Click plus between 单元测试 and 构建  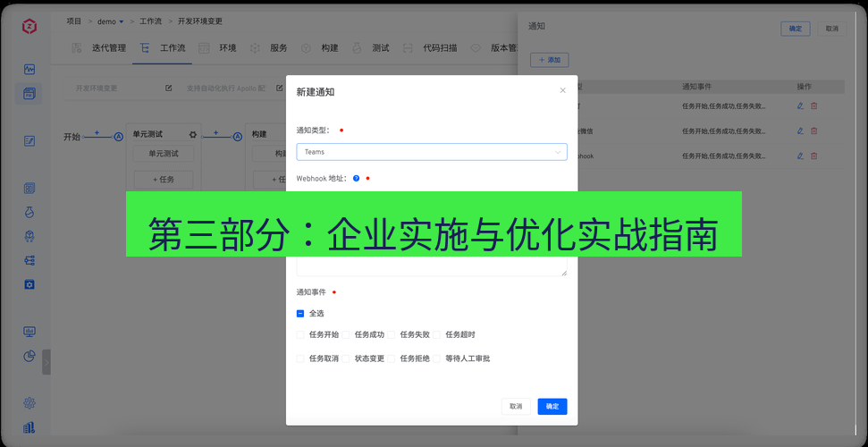(216, 133)
